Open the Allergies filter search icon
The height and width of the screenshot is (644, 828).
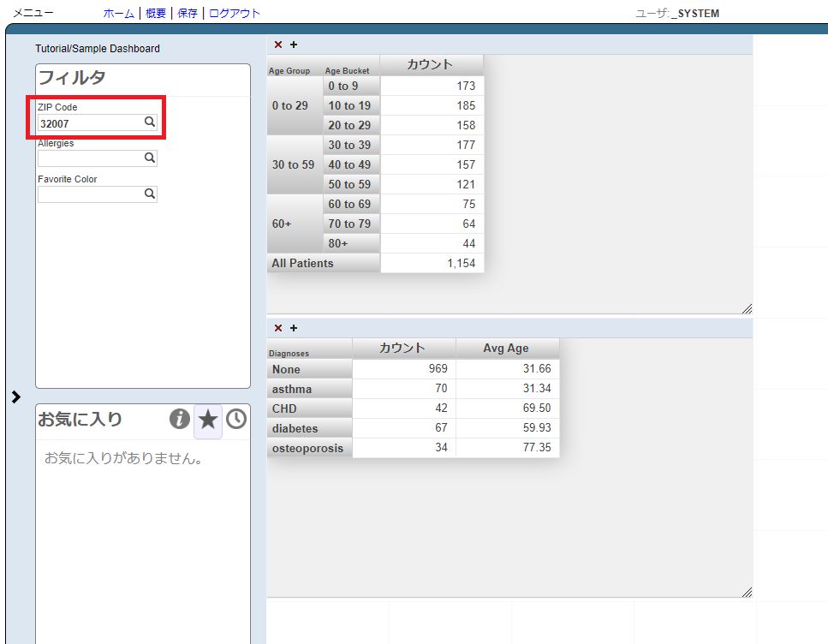[149, 158]
